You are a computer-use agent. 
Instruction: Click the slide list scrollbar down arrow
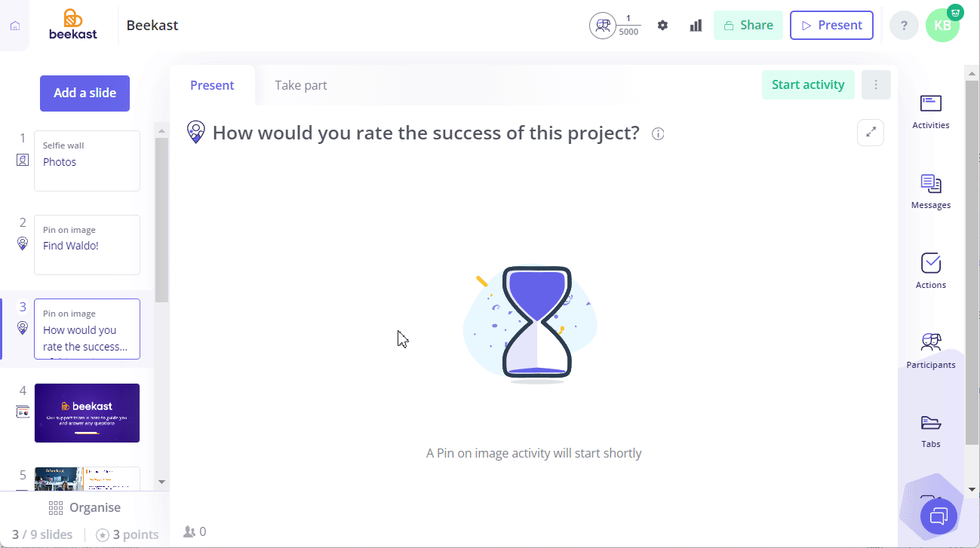coord(161,482)
